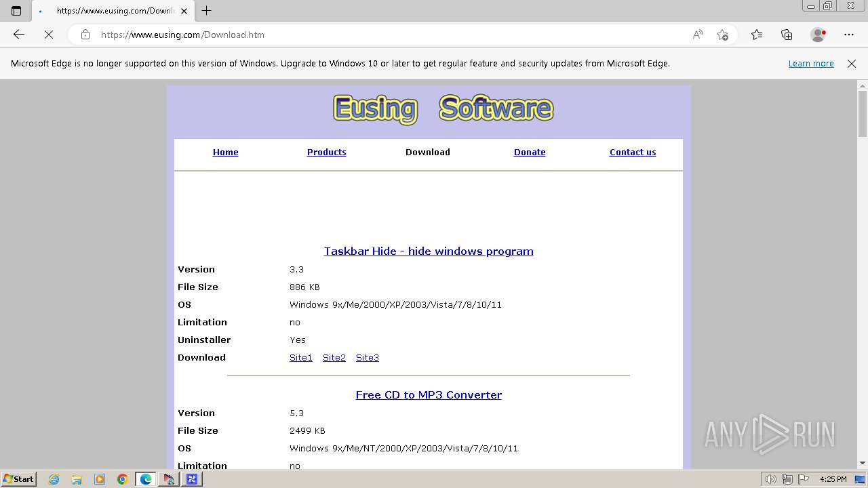Download Taskbar Hide from Site1
The height and width of the screenshot is (488, 868).
301,357
